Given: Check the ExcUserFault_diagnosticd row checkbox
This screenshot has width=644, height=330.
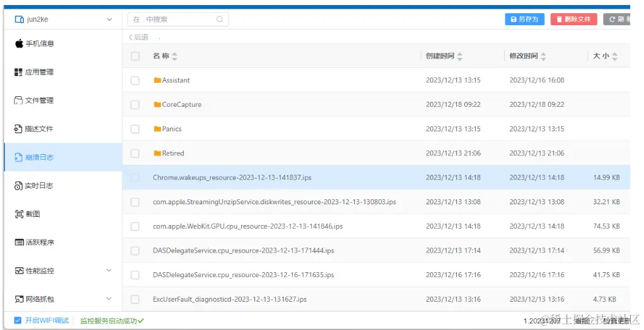Looking at the screenshot, I should [x=135, y=299].
